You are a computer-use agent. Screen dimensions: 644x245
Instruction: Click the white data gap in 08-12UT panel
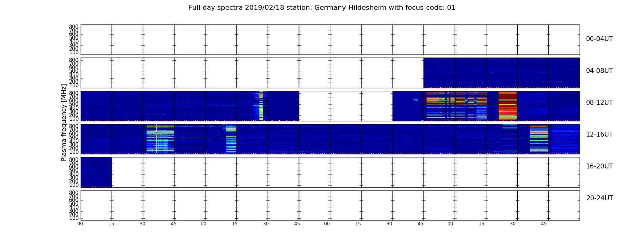click(346, 106)
